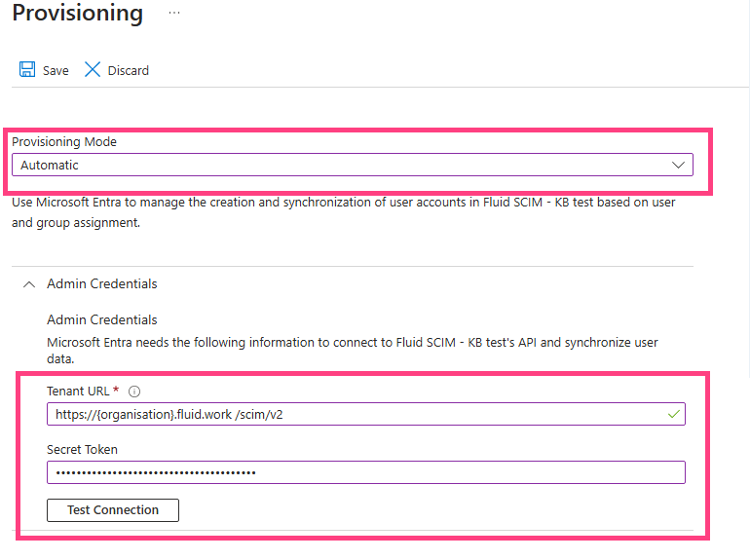Click the Discard X icon
This screenshot has width=750, height=560.
click(93, 69)
